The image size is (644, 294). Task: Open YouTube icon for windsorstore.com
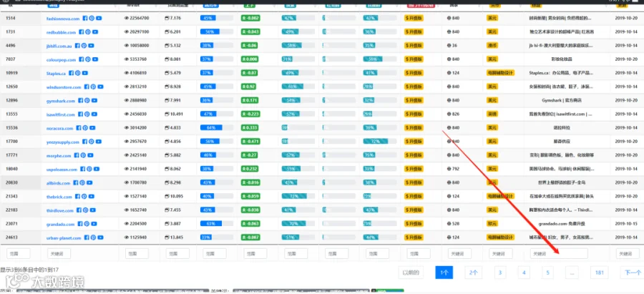(101, 87)
